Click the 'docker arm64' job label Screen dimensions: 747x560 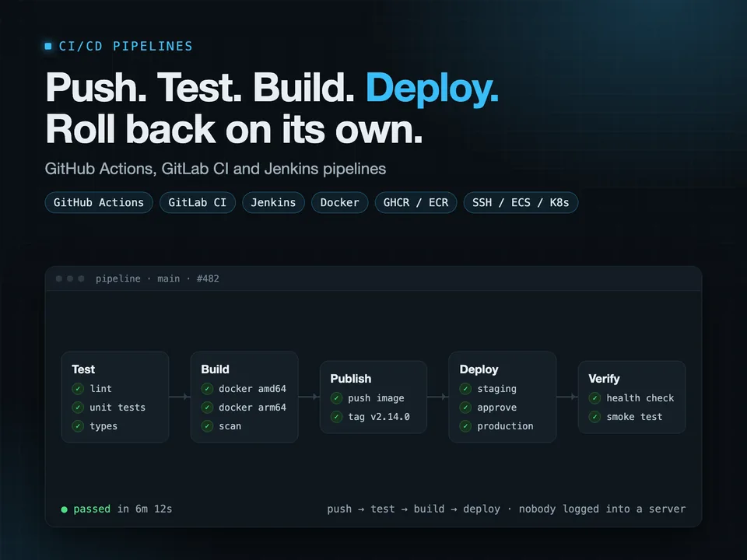pos(252,407)
